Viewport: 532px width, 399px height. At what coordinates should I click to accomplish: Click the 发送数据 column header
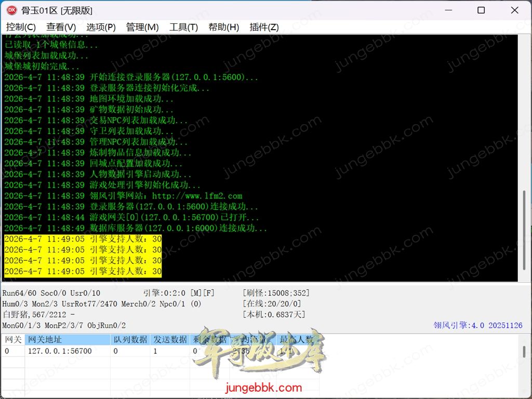pos(170,340)
